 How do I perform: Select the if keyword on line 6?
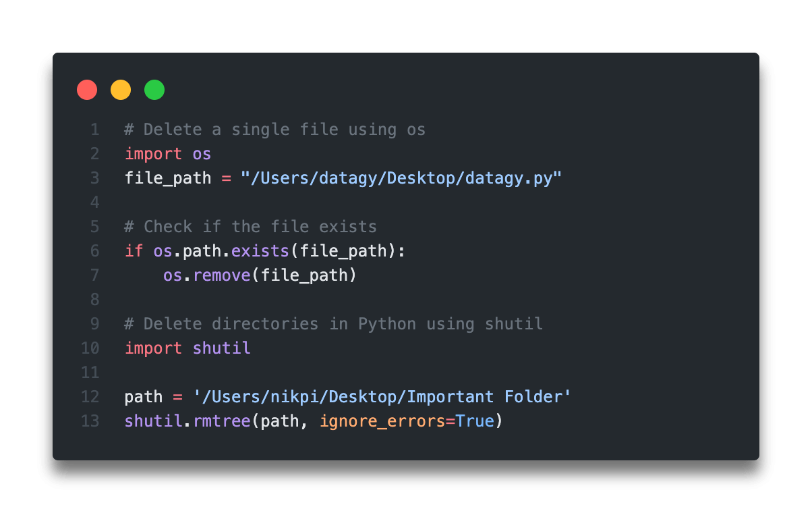coord(133,250)
